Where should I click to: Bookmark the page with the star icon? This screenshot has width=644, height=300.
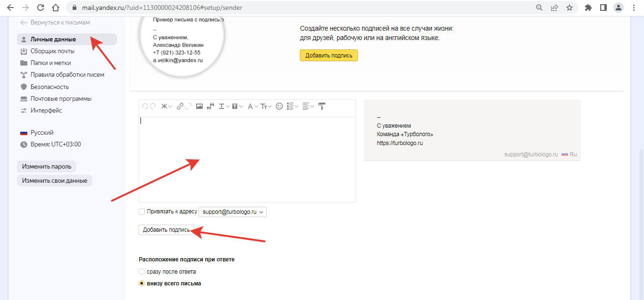(570, 8)
